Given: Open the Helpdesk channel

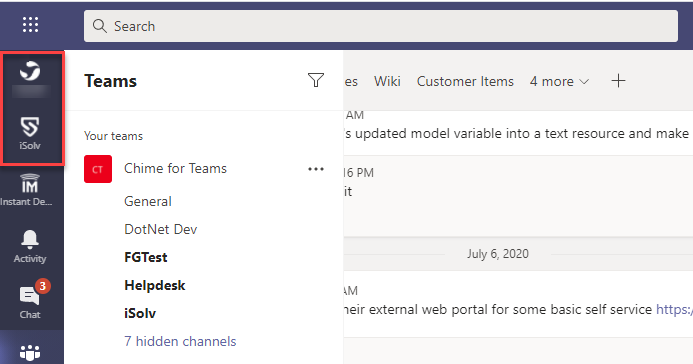Looking at the screenshot, I should pos(155,285).
